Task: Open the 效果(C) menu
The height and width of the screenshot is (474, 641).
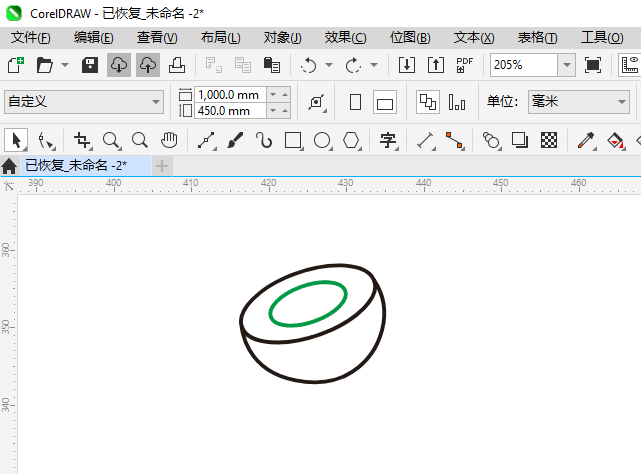Action: point(345,37)
